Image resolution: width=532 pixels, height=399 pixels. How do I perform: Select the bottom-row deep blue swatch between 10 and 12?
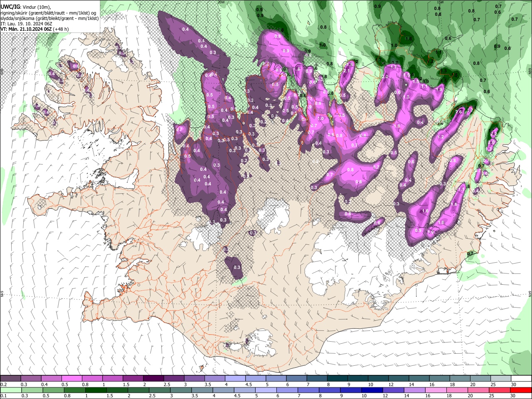[372, 390]
